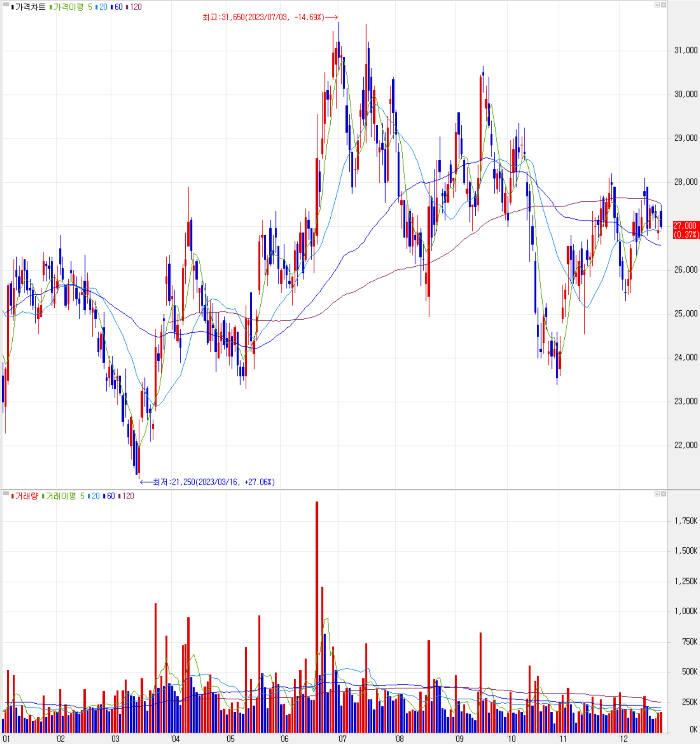Screen dimensions: 700x744
Task: Minimize the volume pane with small bar icon
Action: 657,494
